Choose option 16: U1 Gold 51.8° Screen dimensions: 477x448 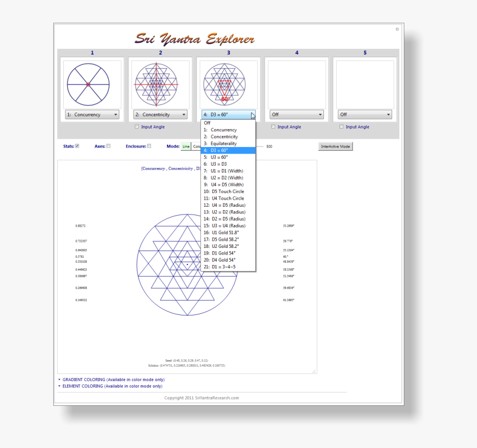(228, 232)
